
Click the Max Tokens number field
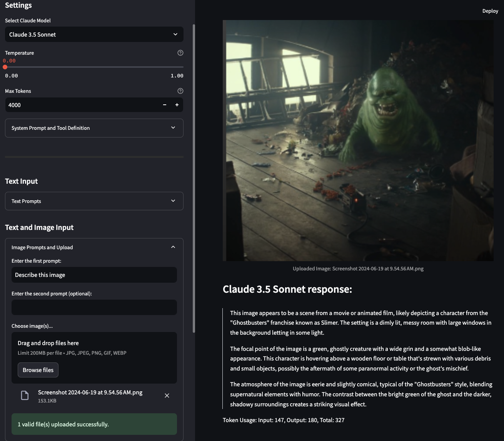[x=82, y=105]
